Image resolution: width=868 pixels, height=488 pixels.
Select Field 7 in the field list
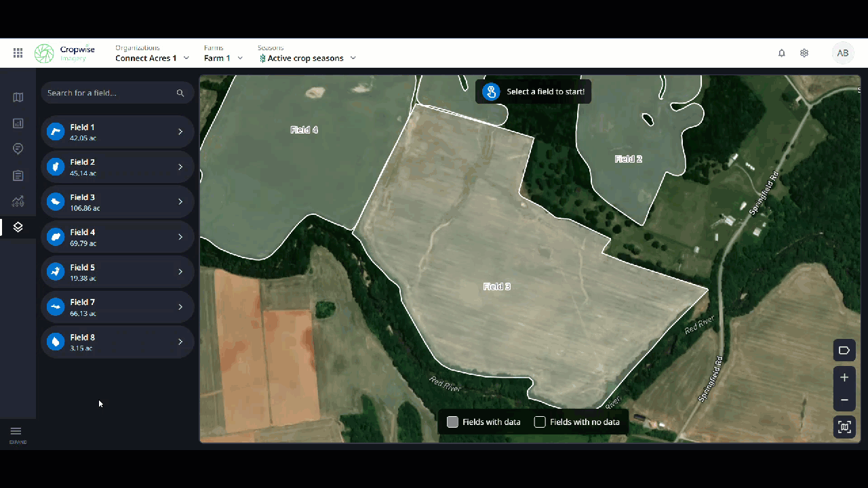(x=117, y=307)
